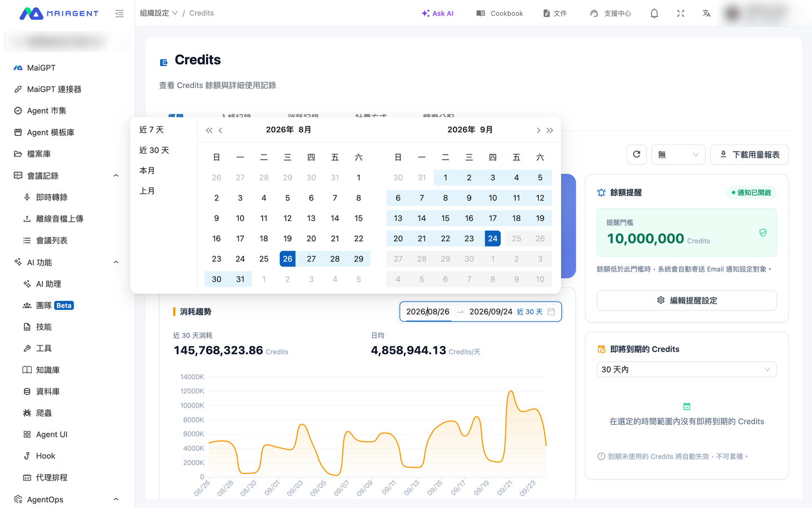Go to previous year double-arrow

coord(209,130)
